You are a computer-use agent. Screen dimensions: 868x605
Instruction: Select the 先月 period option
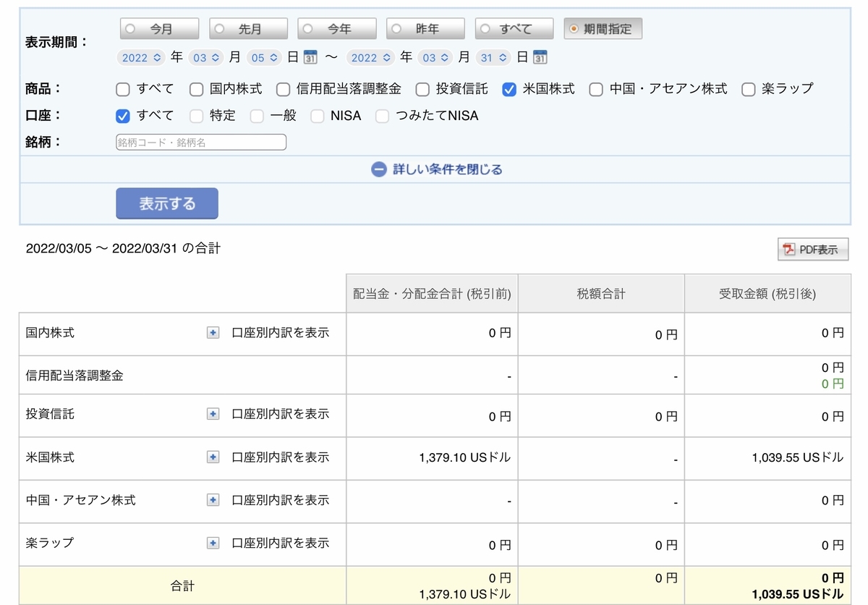click(x=248, y=29)
